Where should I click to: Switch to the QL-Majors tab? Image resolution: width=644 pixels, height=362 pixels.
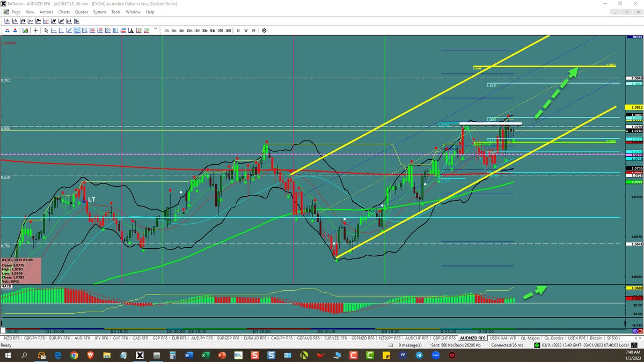(530, 338)
